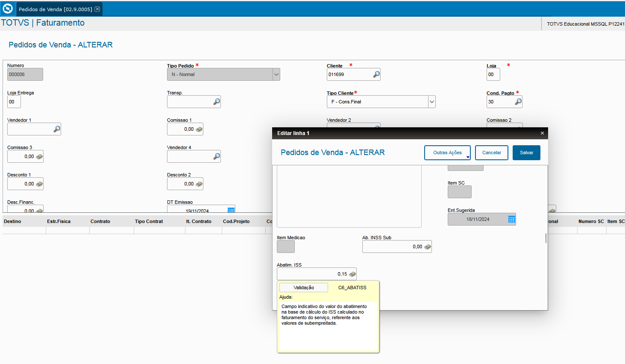Click the TOTVS | Faturamento module title

(43, 23)
